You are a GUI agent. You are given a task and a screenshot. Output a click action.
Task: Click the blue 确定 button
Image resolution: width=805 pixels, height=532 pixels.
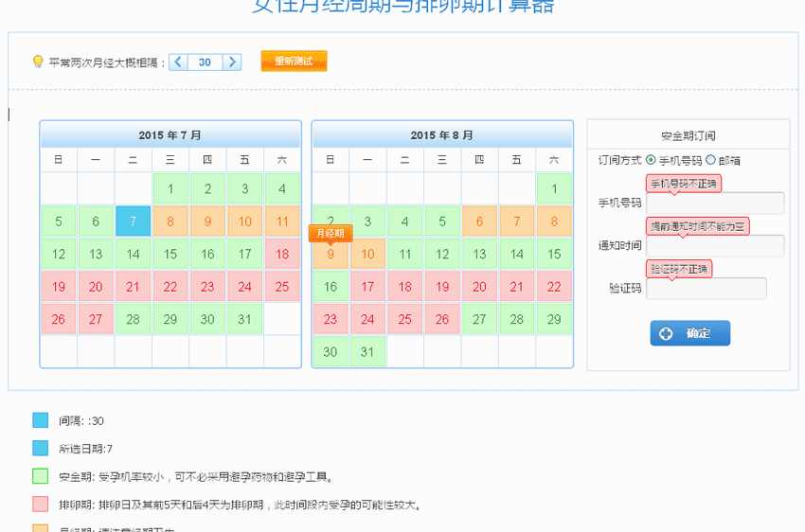point(690,333)
